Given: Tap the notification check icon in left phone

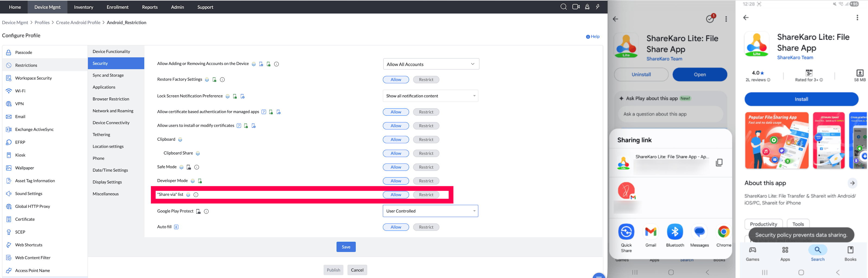Looking at the screenshot, I should click(710, 19).
